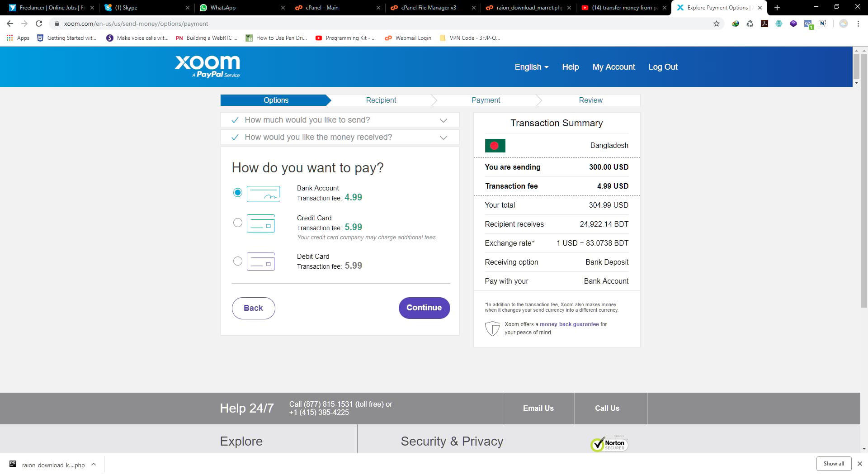Click the Continue button

click(x=424, y=308)
